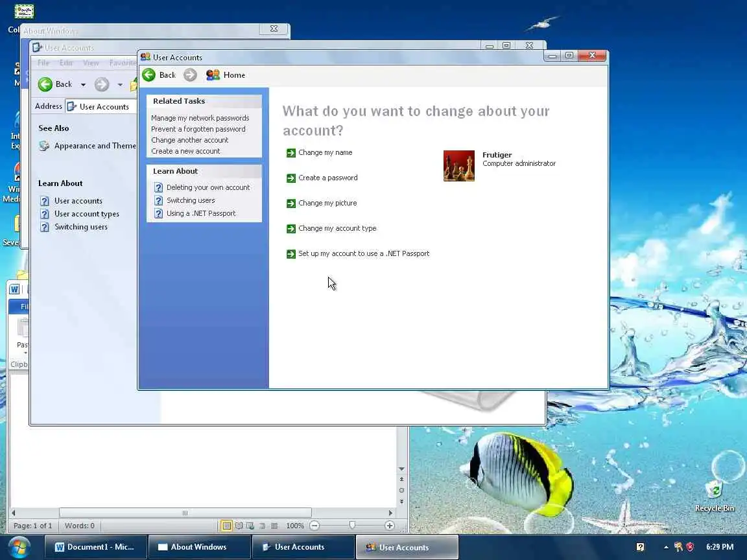The image size is (747, 560).
Task: Click the Forward arrow in the rear User Accounts window
Action: [x=101, y=84]
